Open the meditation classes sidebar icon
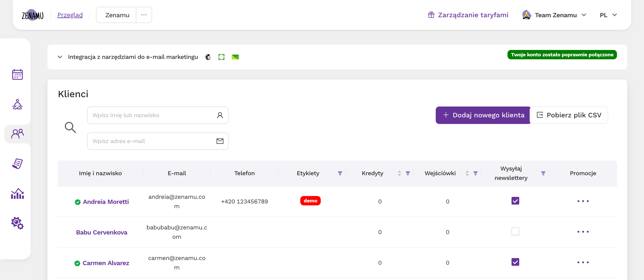The height and width of the screenshot is (280, 644). tap(17, 104)
